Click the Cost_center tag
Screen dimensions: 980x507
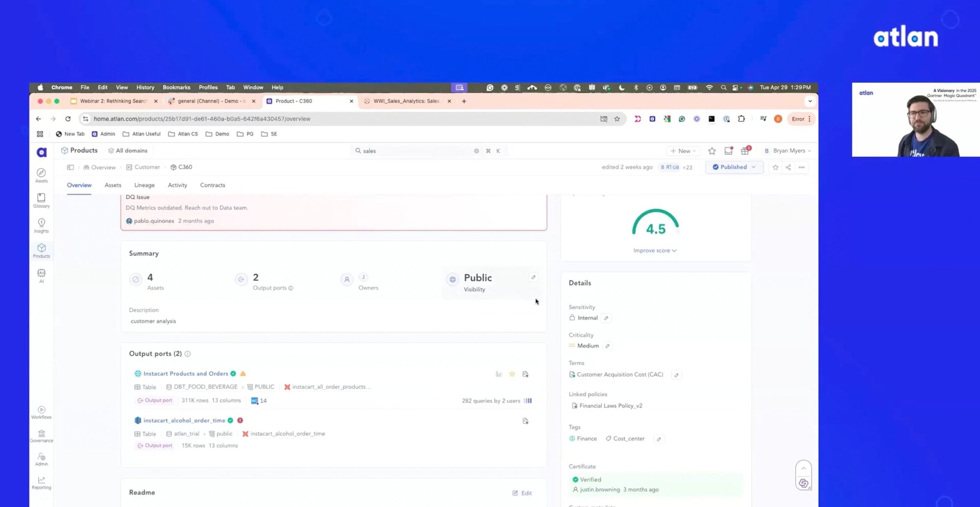tap(625, 438)
